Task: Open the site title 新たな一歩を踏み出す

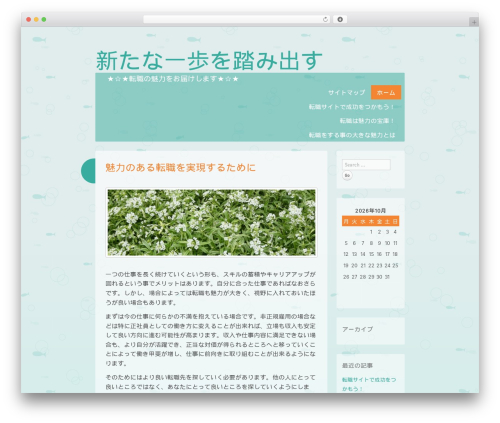Action: 209,60
